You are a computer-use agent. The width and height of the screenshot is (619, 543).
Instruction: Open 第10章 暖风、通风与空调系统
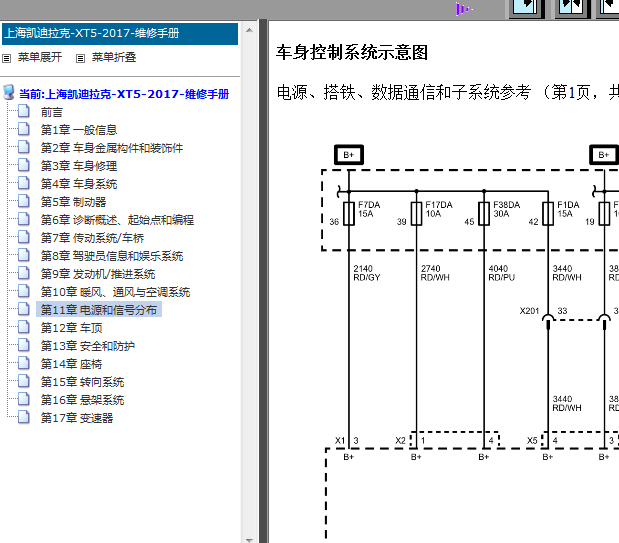pyautogui.click(x=115, y=292)
